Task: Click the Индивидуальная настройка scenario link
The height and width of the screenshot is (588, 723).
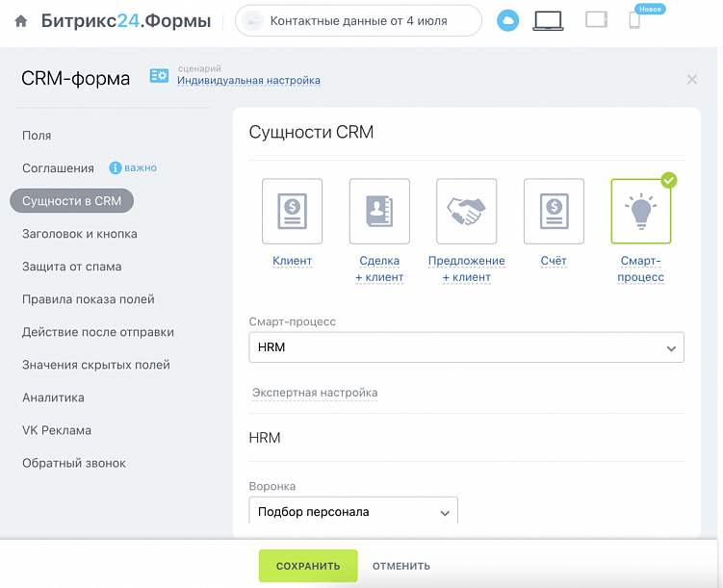Action: [248, 80]
